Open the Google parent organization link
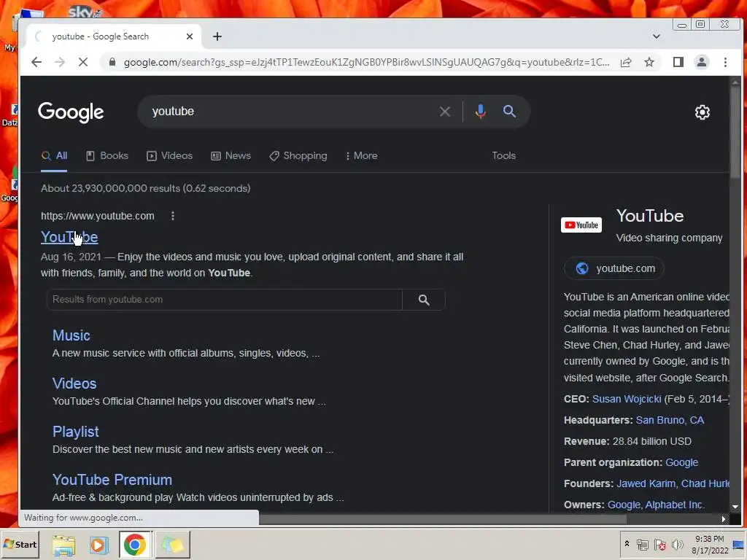This screenshot has width=747, height=560. tap(681, 462)
